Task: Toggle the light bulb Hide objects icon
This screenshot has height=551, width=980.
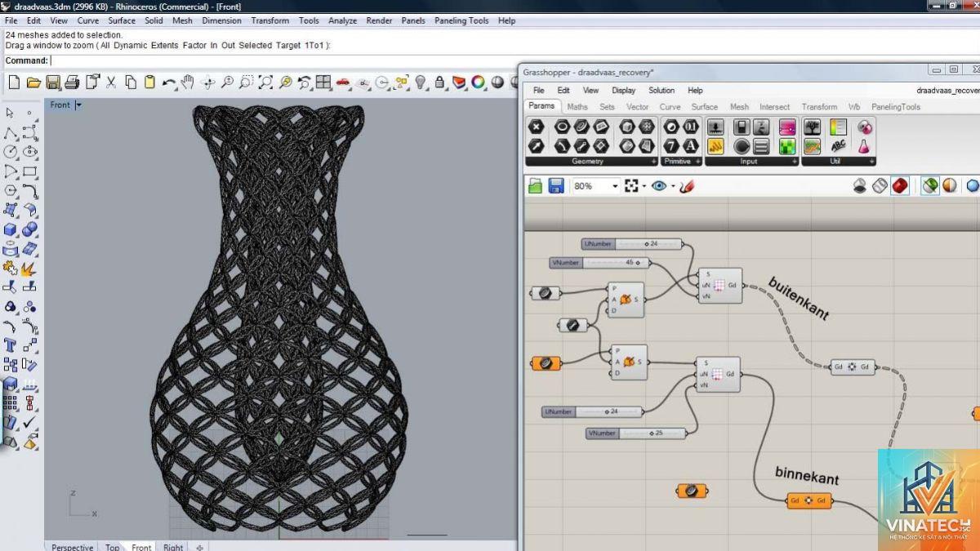Action: pos(421,82)
